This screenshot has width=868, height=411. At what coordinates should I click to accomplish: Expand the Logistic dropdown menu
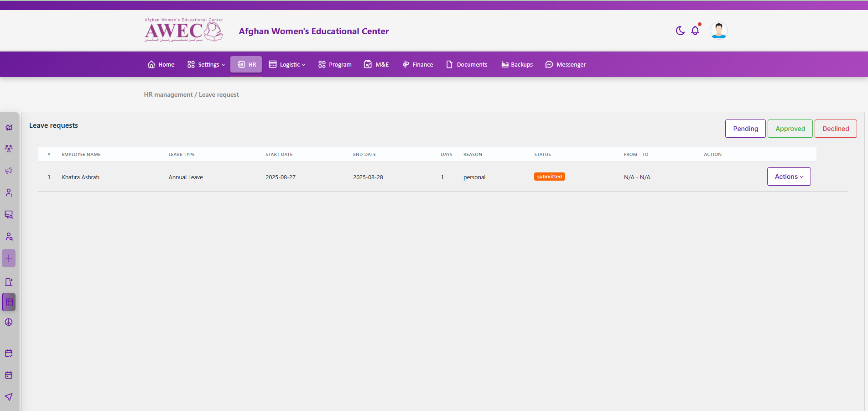tap(287, 64)
